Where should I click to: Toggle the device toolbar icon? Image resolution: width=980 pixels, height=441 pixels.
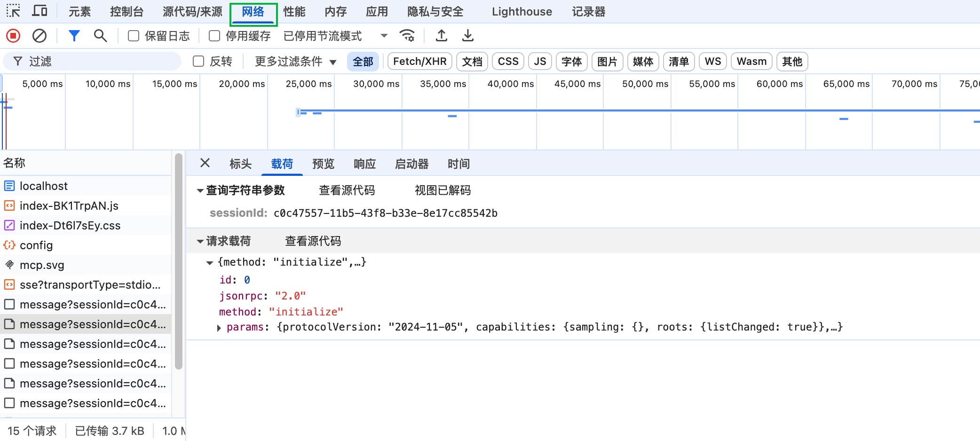(x=40, y=11)
